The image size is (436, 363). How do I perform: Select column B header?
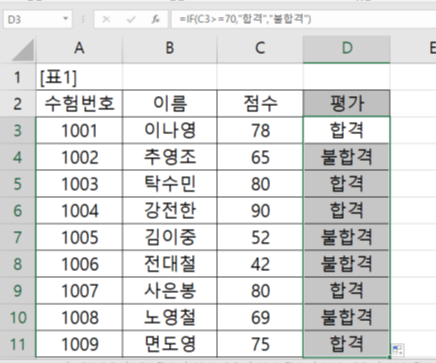click(x=170, y=49)
